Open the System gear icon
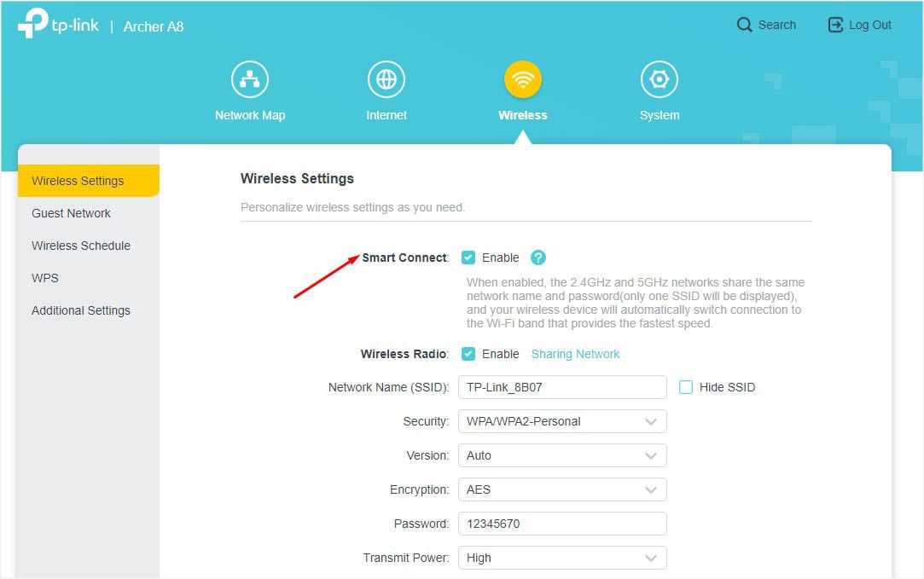The height and width of the screenshot is (579, 924). (x=660, y=79)
